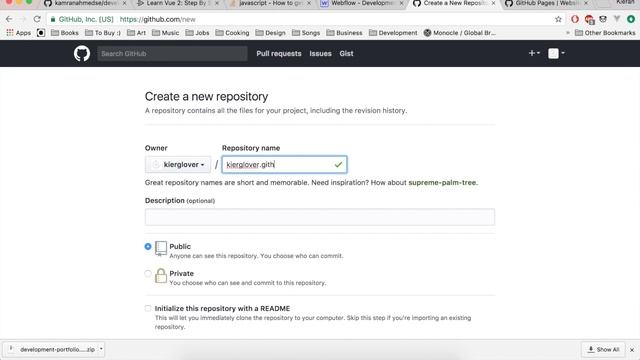Show hidden bookmarks overflow chevron
The image size is (640, 360).
[567, 33]
